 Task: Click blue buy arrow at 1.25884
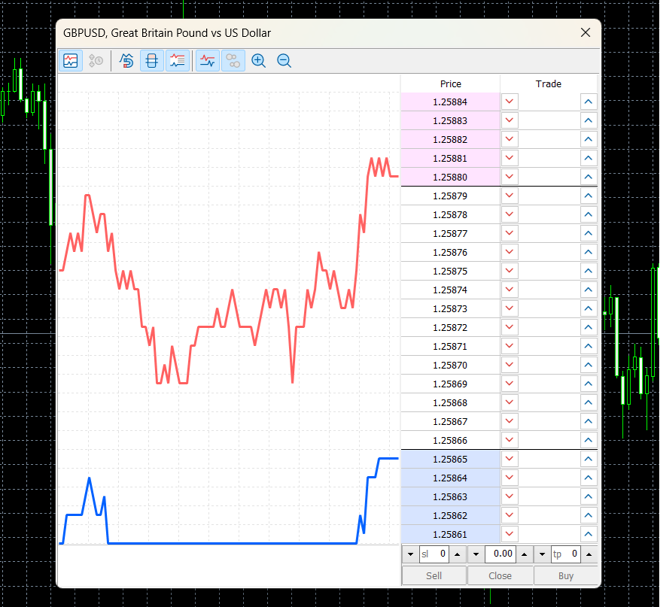coord(588,101)
